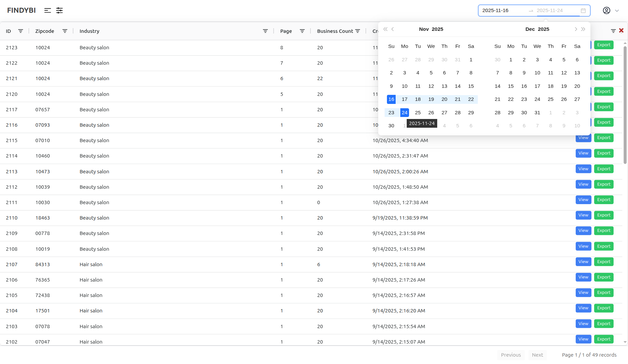Pick December 31 in the calendar
The image size is (628, 364).
(537, 113)
